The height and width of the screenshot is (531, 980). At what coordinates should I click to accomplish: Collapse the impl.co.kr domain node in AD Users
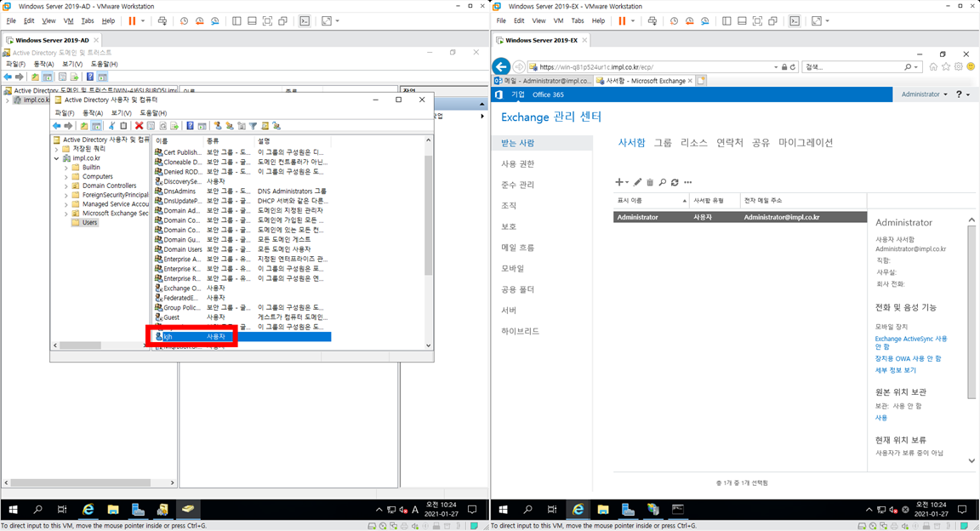[57, 158]
